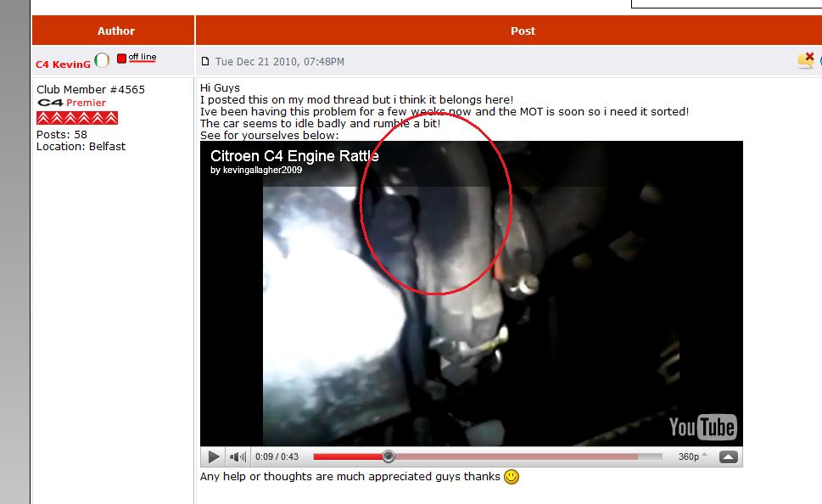Image resolution: width=822 pixels, height=504 pixels.
Task: Click the 0:09 / 0:43 time display
Action: point(277,456)
